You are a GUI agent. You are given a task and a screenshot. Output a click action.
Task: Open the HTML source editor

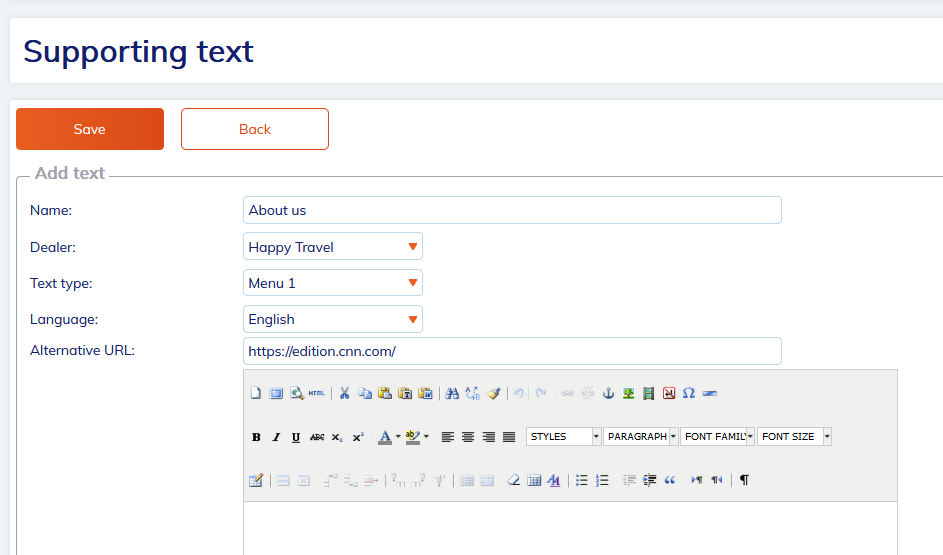[x=317, y=394]
